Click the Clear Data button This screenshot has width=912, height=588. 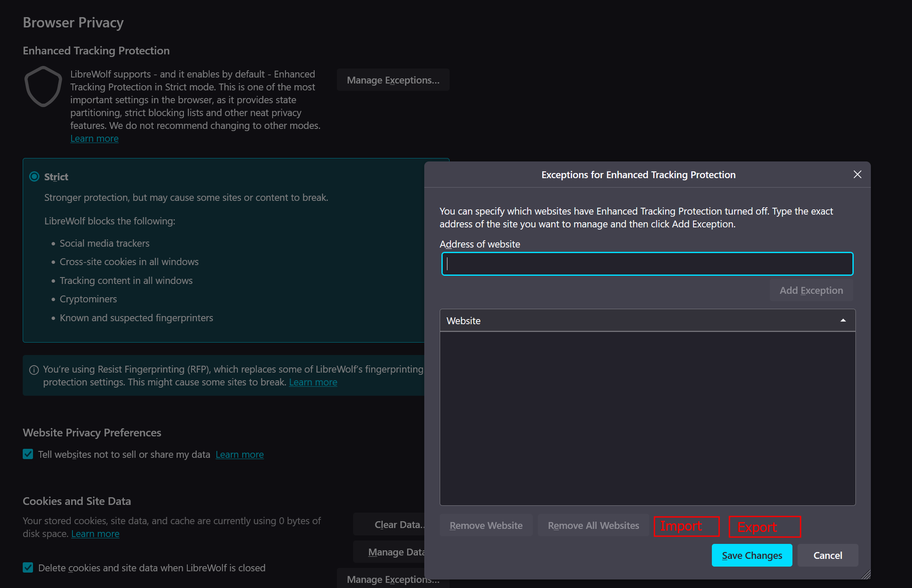[x=389, y=525]
